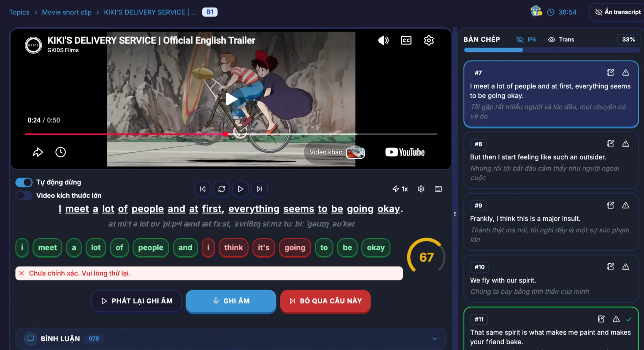
Task: Click the timer clock showing 36:54
Action: point(561,12)
